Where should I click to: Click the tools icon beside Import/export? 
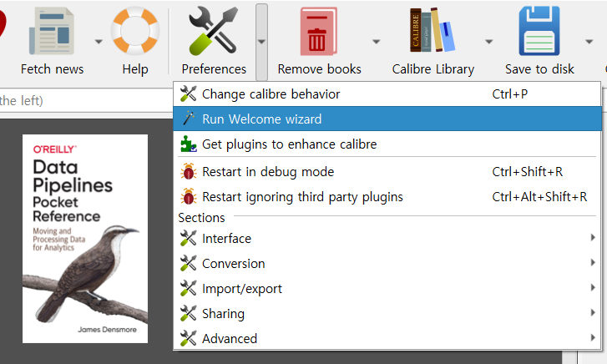(189, 289)
